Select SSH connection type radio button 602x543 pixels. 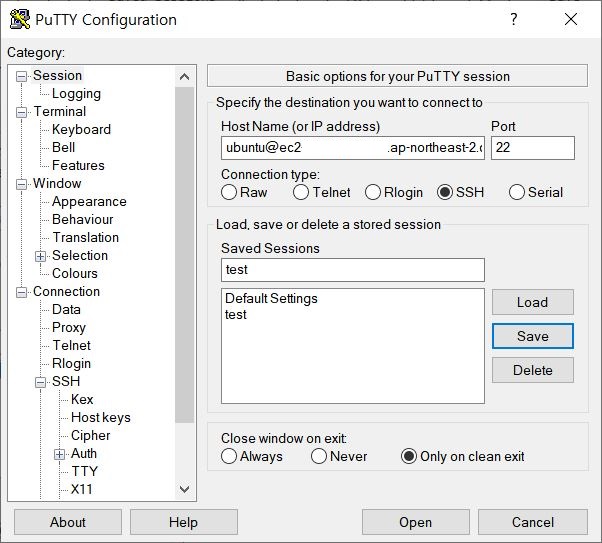click(445, 192)
